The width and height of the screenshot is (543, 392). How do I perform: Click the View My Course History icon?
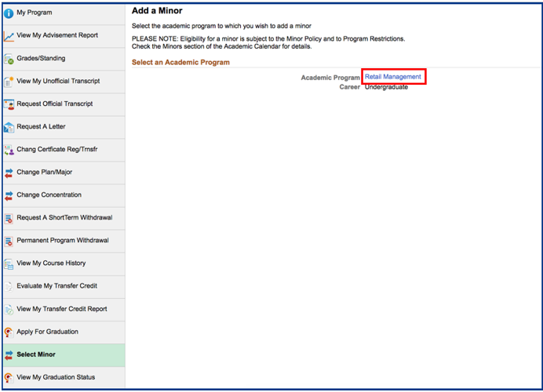coord(9,263)
